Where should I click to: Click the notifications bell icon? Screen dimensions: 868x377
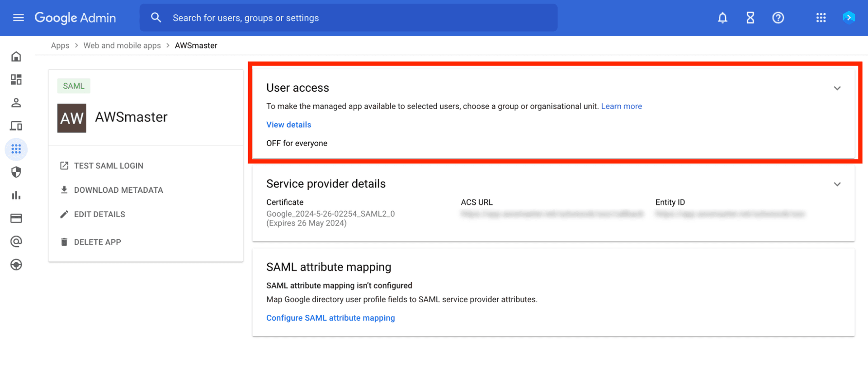point(722,18)
